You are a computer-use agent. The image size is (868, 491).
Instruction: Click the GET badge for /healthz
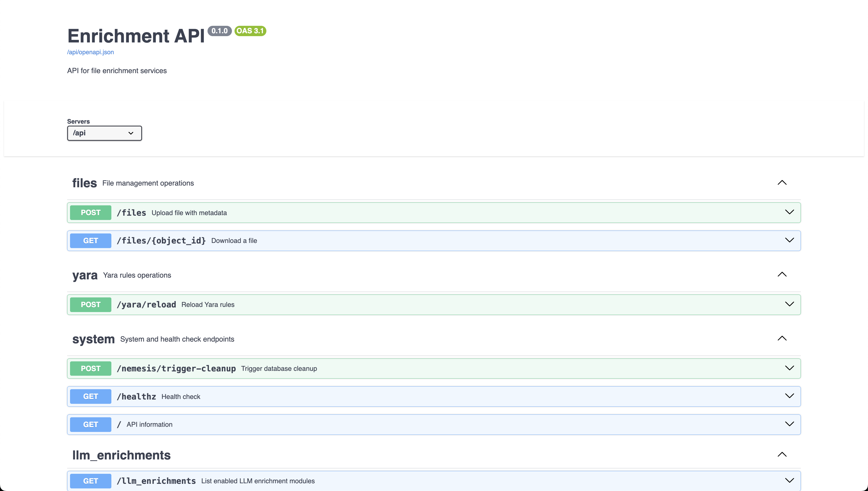[x=90, y=396]
